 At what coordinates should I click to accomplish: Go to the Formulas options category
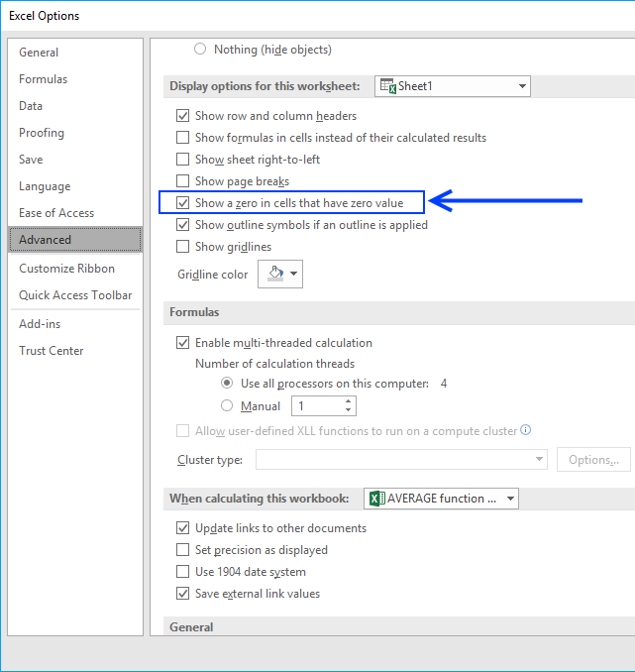[x=44, y=79]
